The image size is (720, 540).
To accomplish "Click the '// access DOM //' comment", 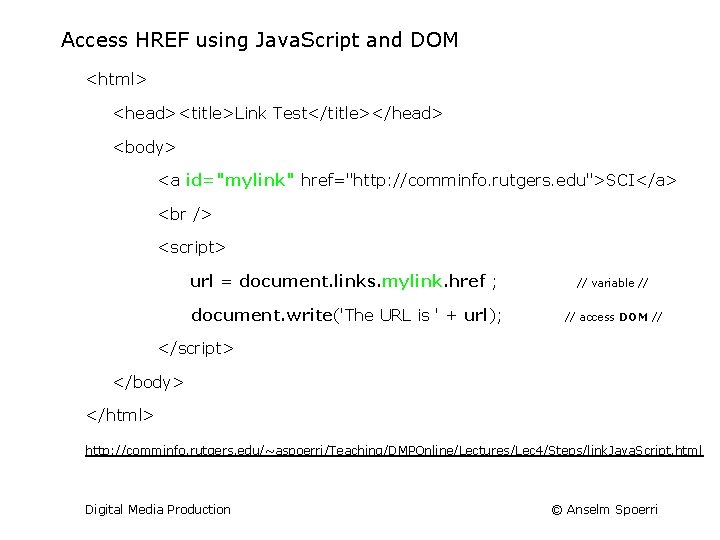I will (613, 317).
